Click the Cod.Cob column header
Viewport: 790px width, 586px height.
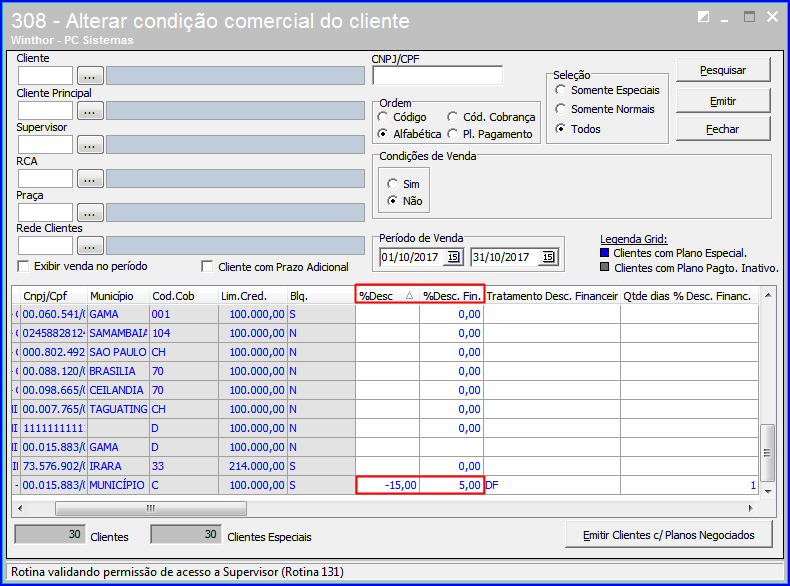point(184,296)
